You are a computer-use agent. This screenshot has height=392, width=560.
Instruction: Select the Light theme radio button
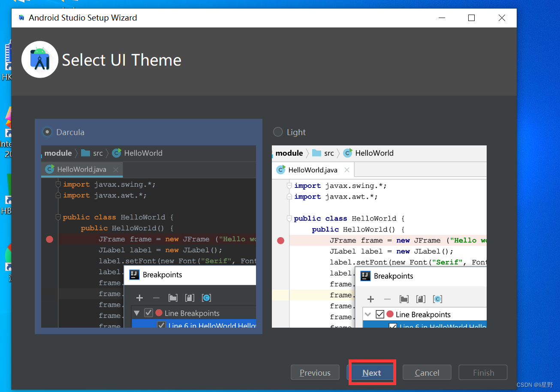click(x=278, y=132)
